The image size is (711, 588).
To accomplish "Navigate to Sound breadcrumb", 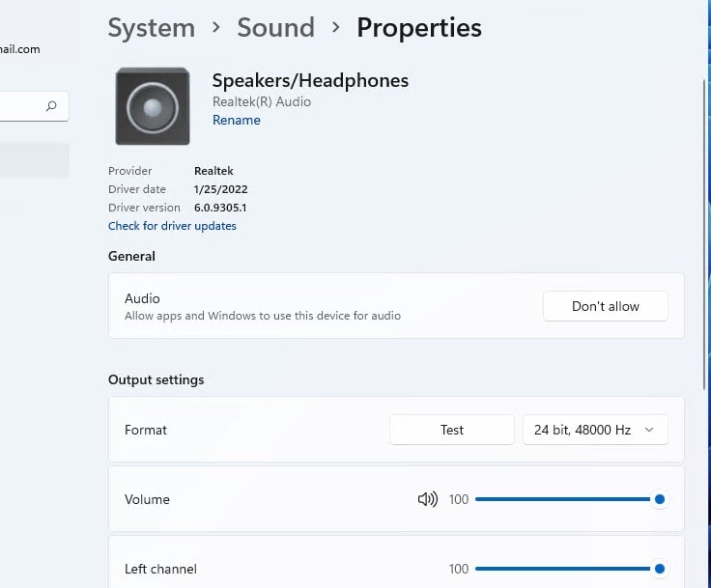I will [x=275, y=28].
